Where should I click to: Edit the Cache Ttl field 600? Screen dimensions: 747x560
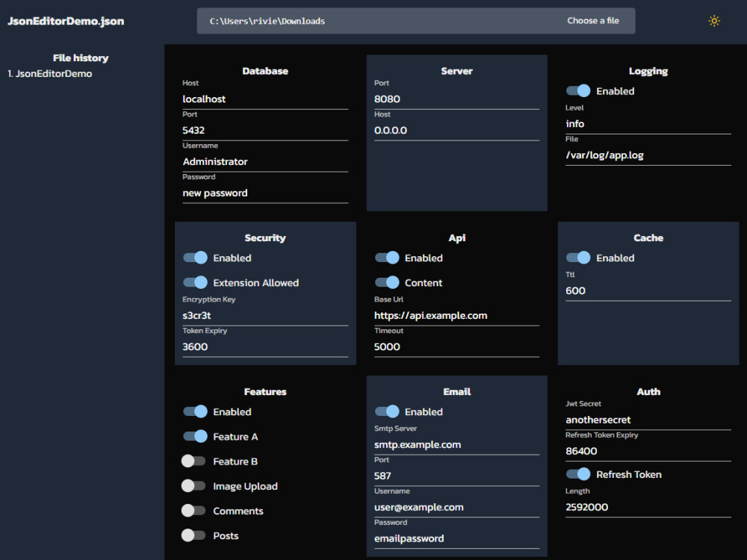pos(648,291)
